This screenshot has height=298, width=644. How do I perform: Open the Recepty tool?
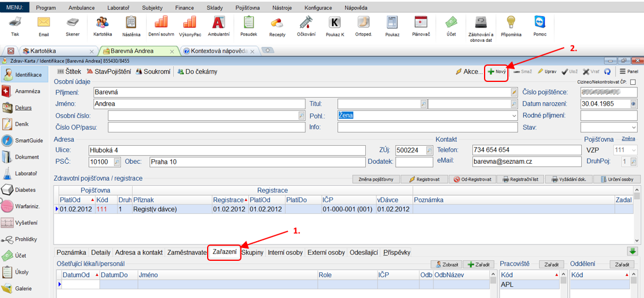[277, 26]
